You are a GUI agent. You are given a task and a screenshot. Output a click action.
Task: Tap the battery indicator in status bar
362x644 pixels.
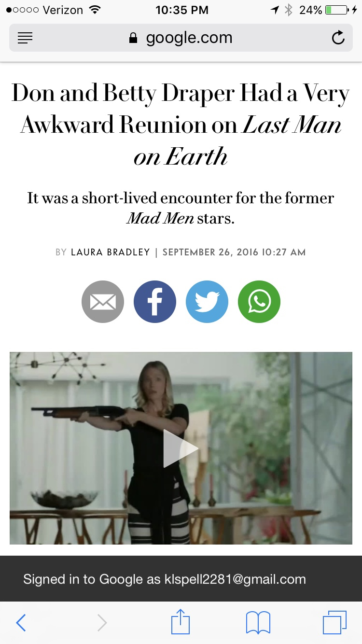(x=336, y=10)
